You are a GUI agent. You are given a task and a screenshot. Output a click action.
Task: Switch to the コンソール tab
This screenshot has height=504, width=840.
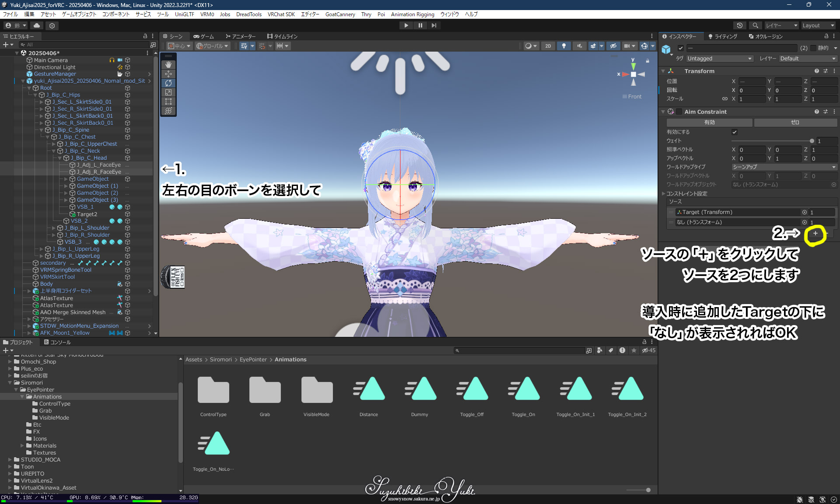coord(57,343)
